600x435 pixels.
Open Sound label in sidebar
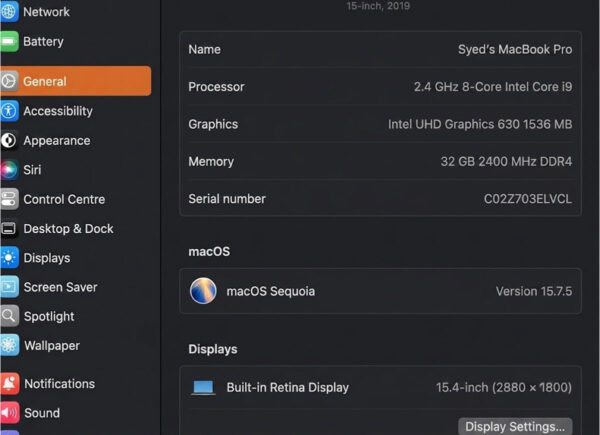(42, 413)
